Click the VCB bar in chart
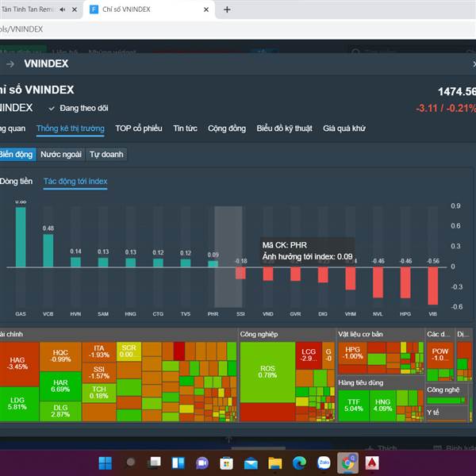Viewport: 476px width, 476px height. [x=48, y=251]
